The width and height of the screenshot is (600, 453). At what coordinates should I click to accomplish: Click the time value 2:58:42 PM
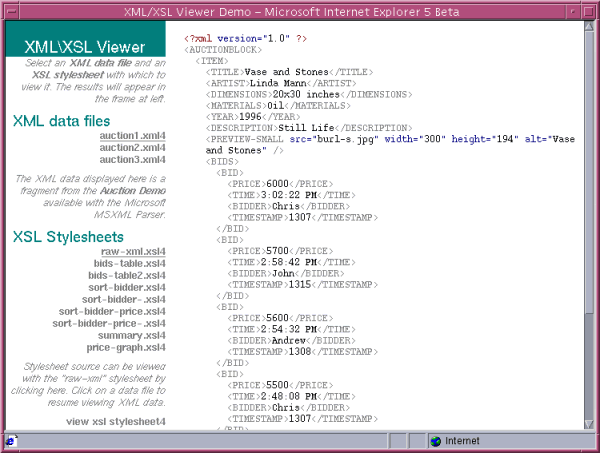tap(289, 262)
